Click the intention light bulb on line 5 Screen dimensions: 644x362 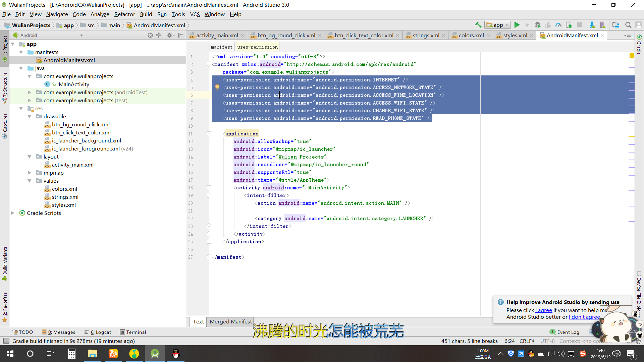217,87
